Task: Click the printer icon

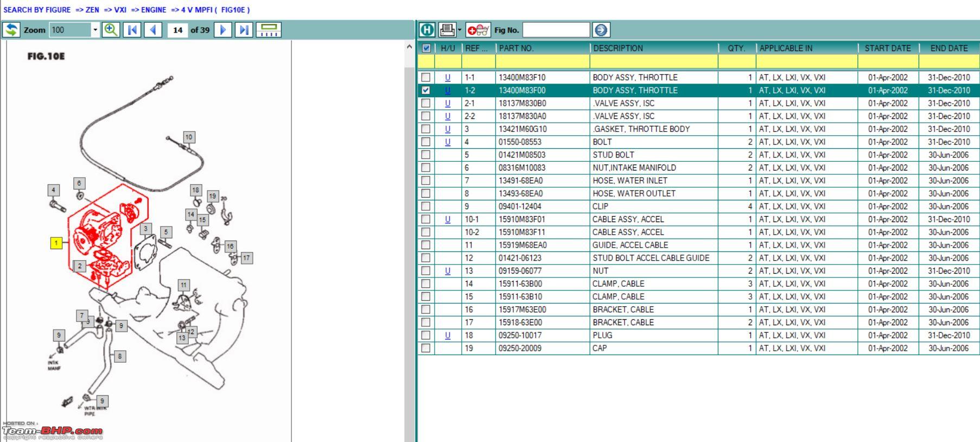Action: click(x=447, y=30)
